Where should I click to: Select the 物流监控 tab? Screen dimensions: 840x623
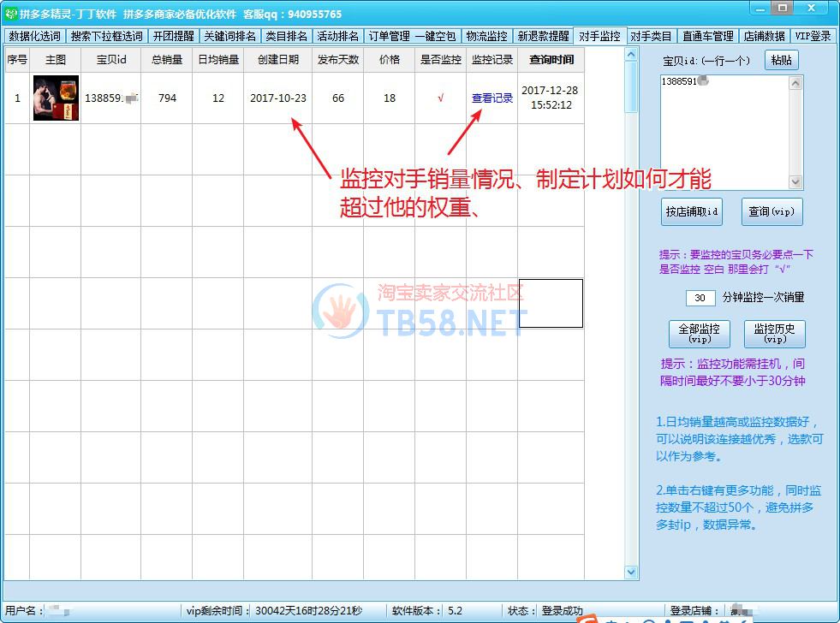click(x=486, y=37)
